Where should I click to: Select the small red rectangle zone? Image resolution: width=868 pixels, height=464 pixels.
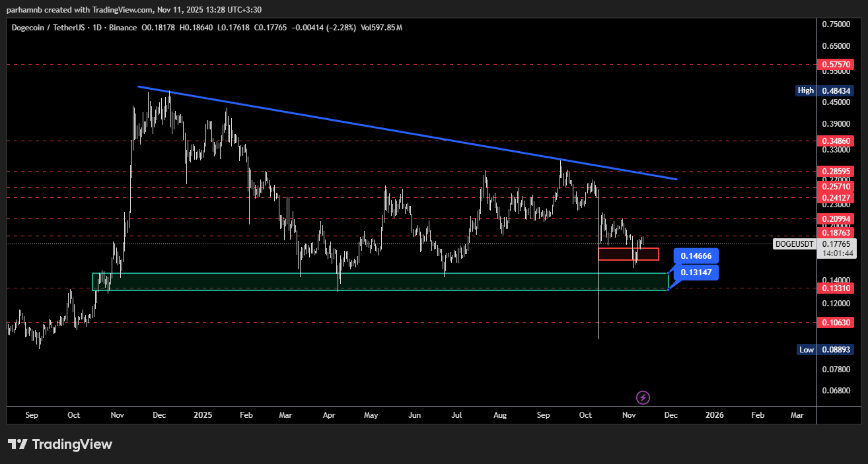pyautogui.click(x=628, y=254)
